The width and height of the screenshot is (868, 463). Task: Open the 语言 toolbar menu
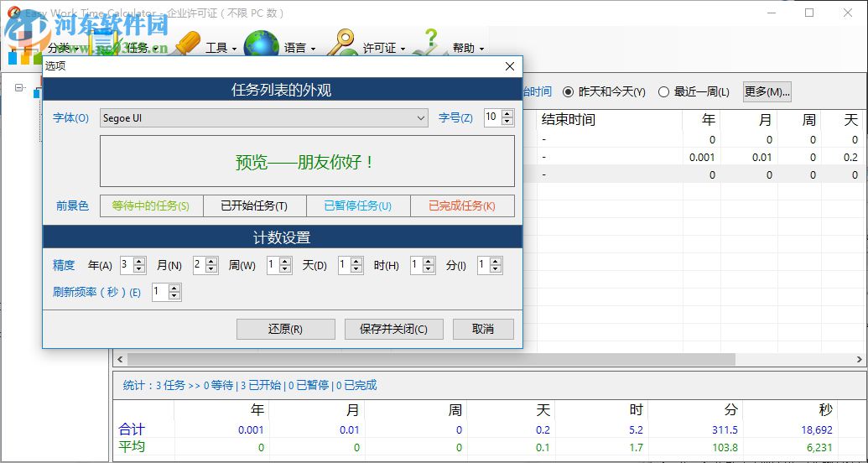[299, 48]
